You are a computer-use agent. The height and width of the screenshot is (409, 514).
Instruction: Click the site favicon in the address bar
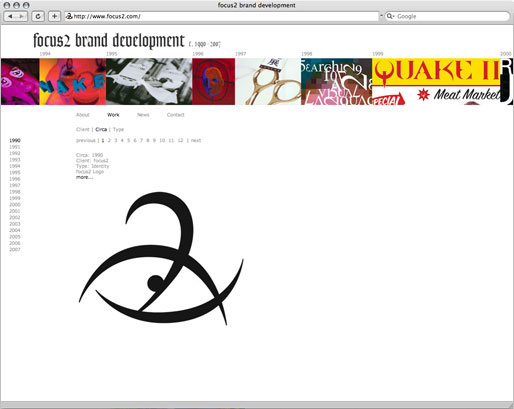(69, 16)
